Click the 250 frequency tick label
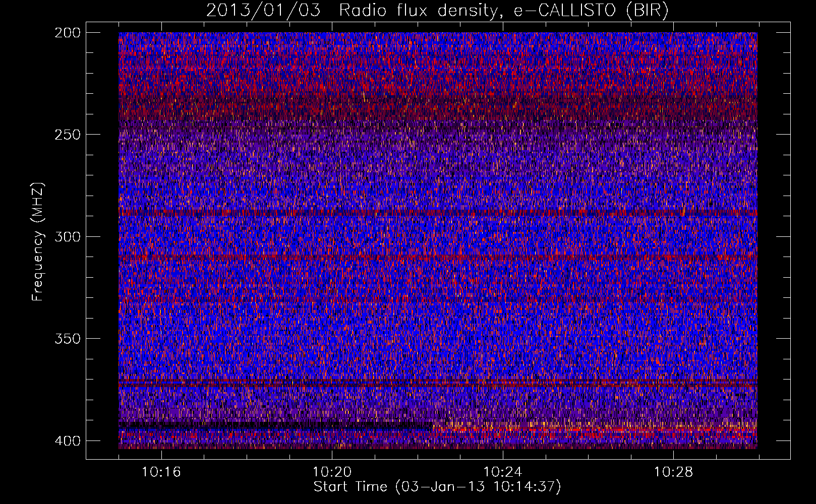The image size is (816, 504). (68, 135)
